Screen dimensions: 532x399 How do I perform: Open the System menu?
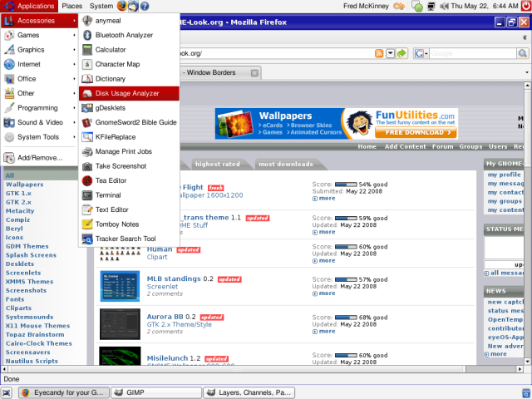[101, 6]
